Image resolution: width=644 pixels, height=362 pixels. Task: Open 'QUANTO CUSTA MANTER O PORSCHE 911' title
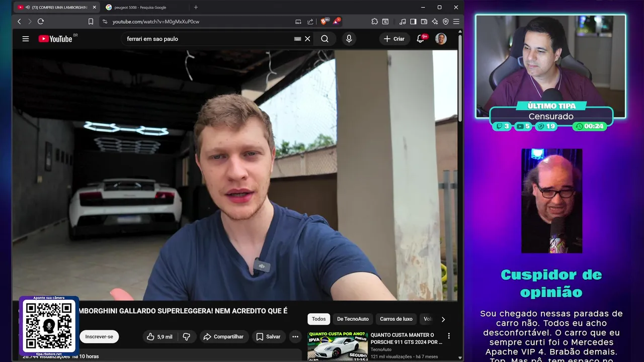[406, 338]
